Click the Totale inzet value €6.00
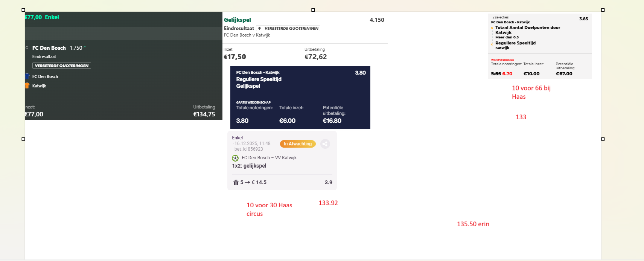 tap(287, 121)
